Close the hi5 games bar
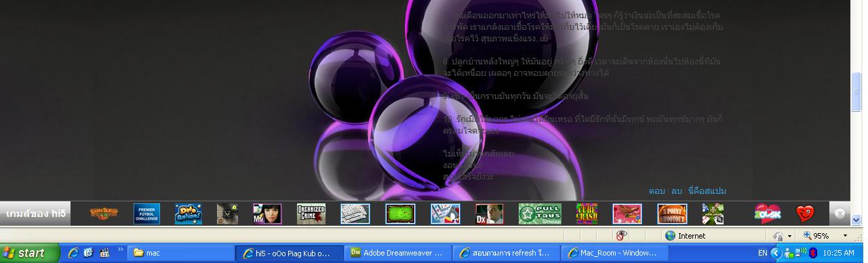The height and width of the screenshot is (263, 868). click(840, 214)
